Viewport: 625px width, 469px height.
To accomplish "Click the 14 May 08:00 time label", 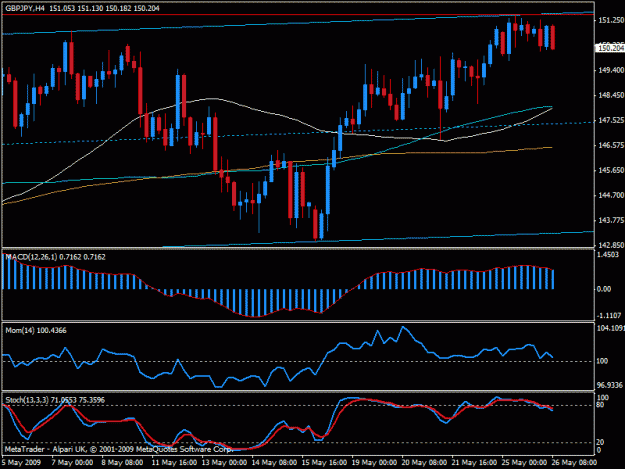I will tap(274, 463).
